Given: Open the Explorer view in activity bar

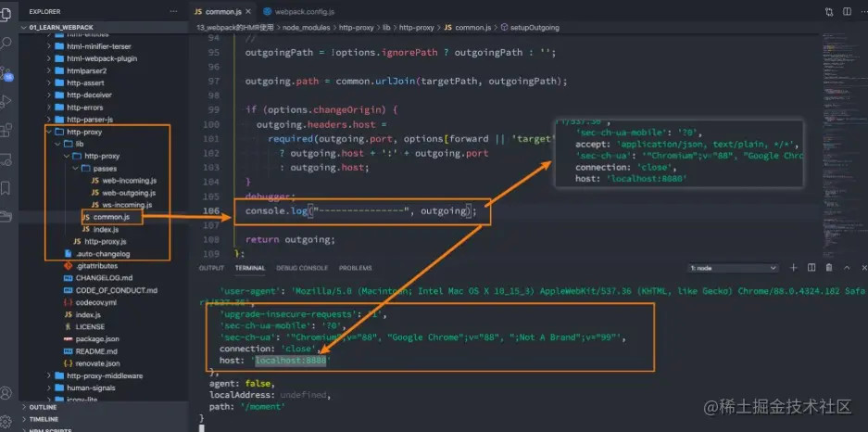Looking at the screenshot, I should click(6, 14).
